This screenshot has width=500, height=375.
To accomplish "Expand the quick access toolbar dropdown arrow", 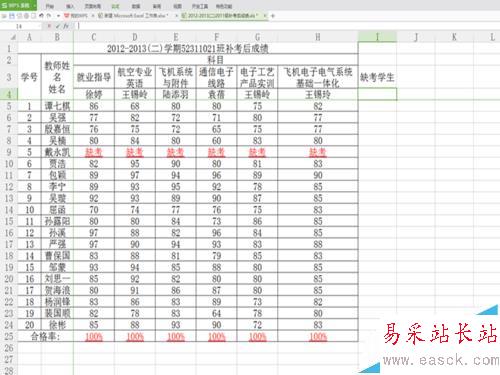I will coord(58,16).
